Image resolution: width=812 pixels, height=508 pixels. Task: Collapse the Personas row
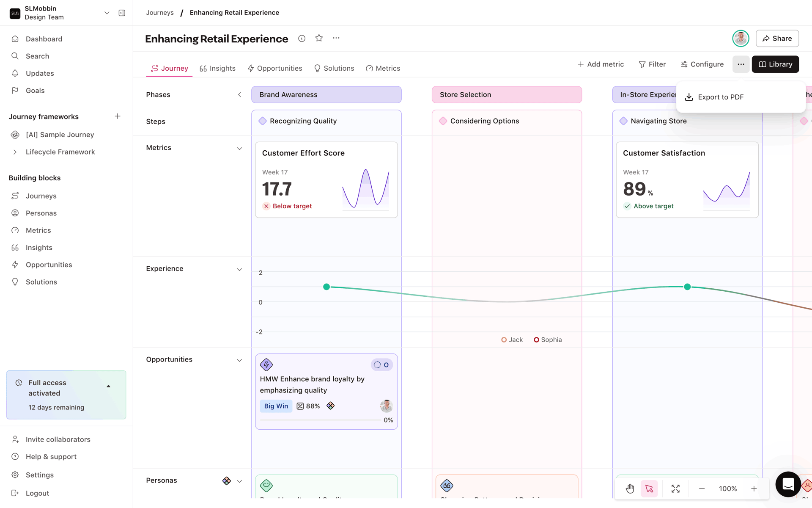pos(239,481)
